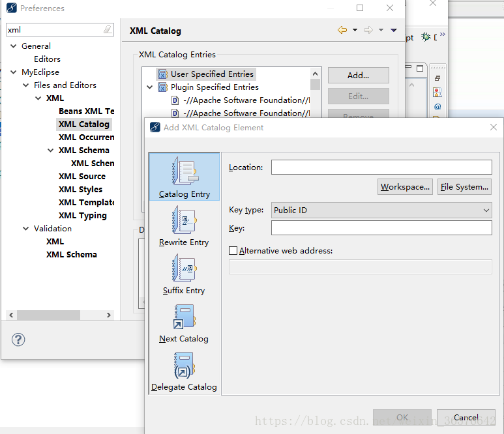
Task: Click the maximize view icon in background window
Action: [420, 68]
